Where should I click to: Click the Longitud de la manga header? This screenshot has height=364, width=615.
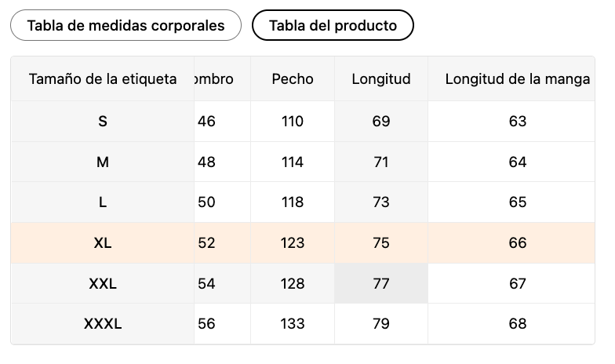click(x=517, y=78)
